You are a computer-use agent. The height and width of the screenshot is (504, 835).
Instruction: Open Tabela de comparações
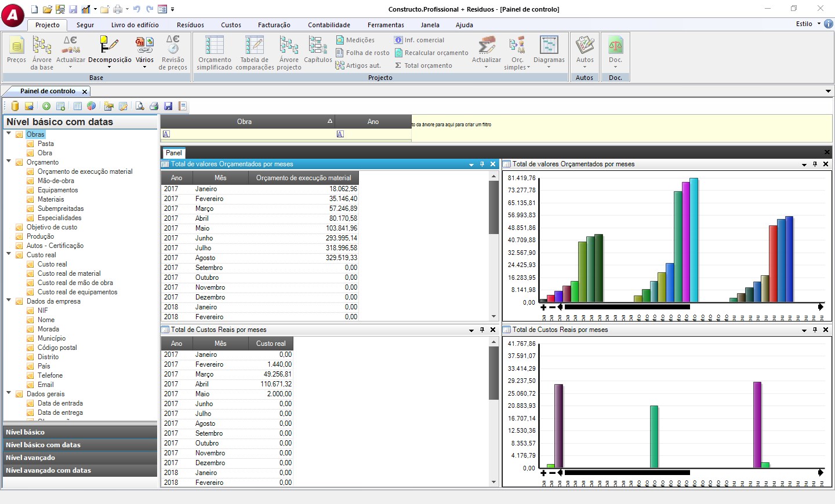pos(255,53)
